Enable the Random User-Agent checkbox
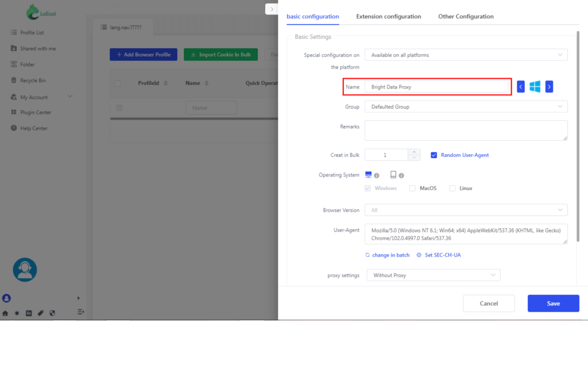 pyautogui.click(x=435, y=154)
